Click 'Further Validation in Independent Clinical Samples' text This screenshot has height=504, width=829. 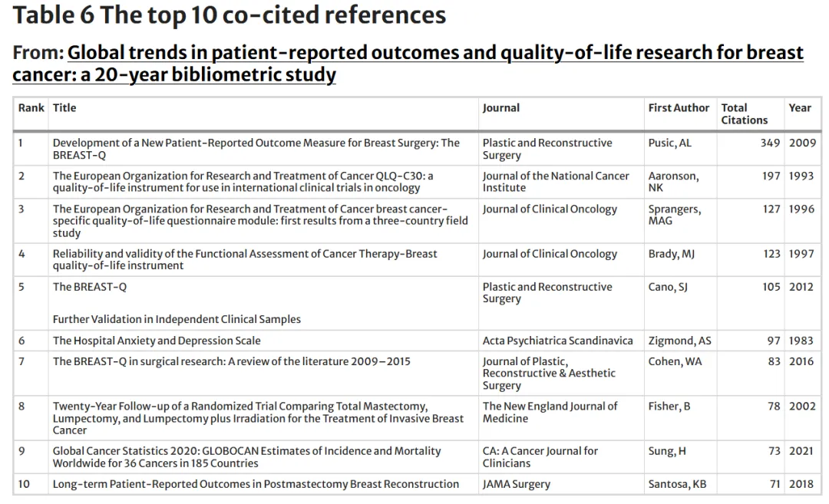point(177,319)
